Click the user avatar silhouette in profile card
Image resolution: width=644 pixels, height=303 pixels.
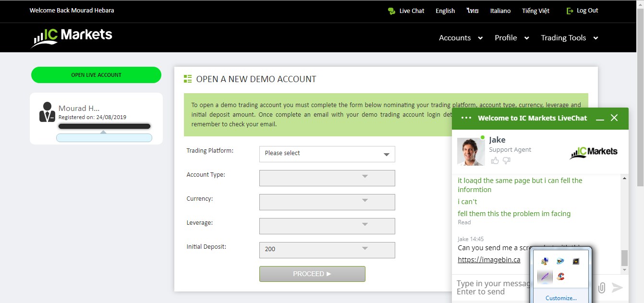[x=47, y=112]
